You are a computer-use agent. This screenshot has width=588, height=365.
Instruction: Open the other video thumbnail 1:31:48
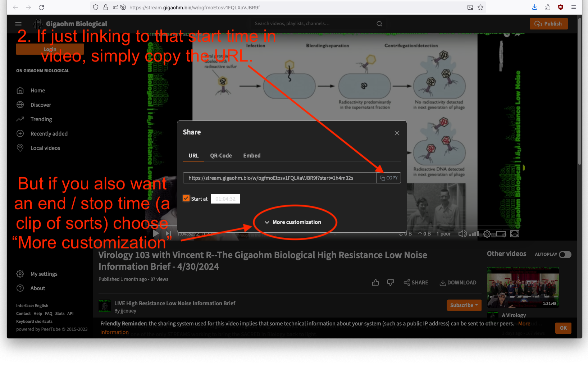coord(523,287)
